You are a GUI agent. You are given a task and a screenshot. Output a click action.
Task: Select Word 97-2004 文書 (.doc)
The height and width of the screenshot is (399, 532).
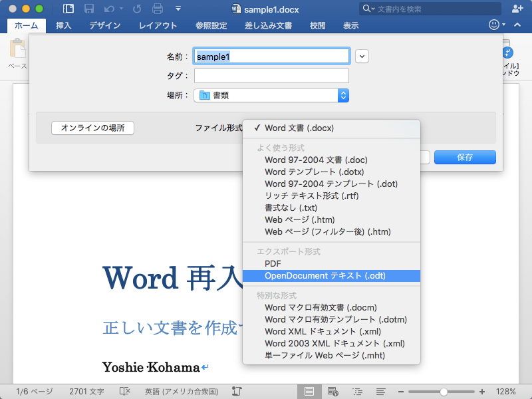tap(331, 160)
